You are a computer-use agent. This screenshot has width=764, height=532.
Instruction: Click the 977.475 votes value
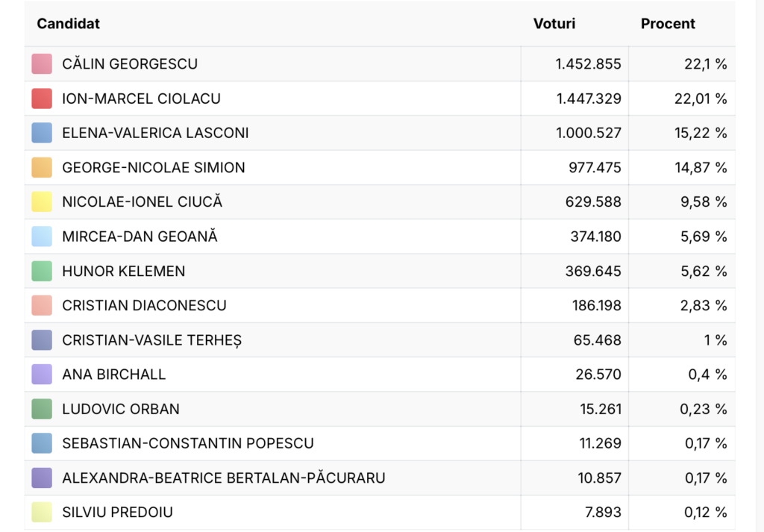pos(595,168)
